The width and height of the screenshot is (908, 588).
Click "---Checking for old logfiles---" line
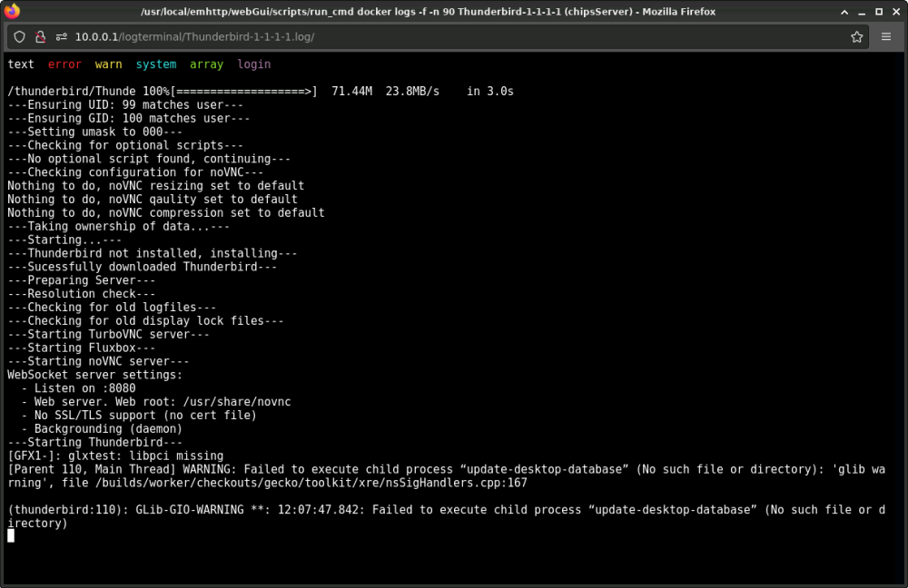pyautogui.click(x=112, y=308)
